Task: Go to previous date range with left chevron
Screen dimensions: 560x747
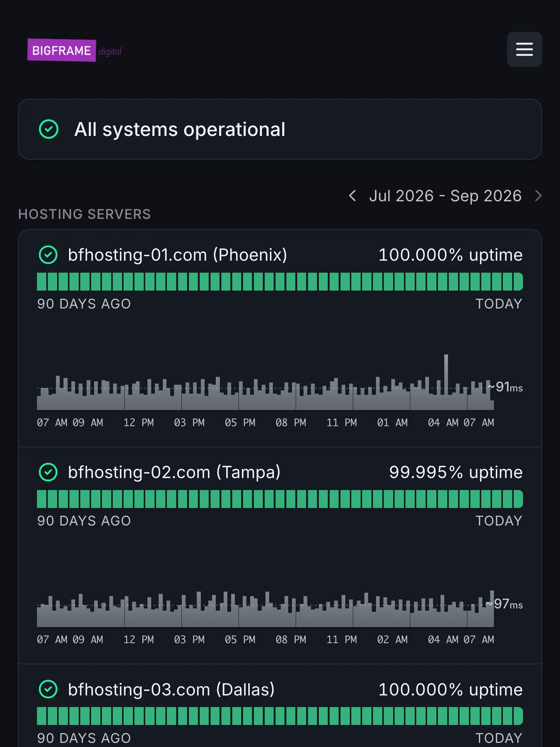Action: pos(352,196)
